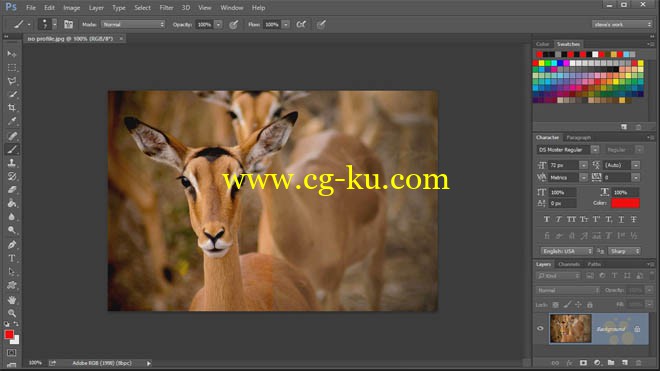Create new adjustment layer icon

click(x=597, y=363)
